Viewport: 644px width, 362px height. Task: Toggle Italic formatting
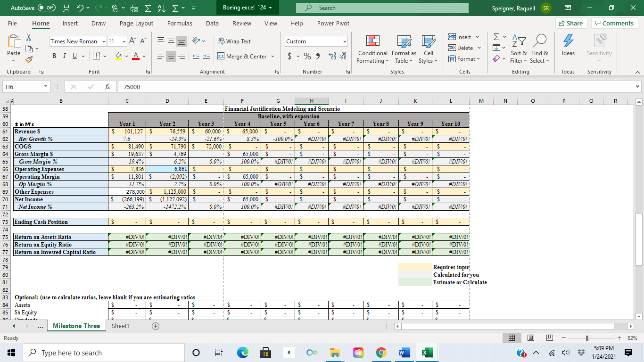click(x=64, y=56)
